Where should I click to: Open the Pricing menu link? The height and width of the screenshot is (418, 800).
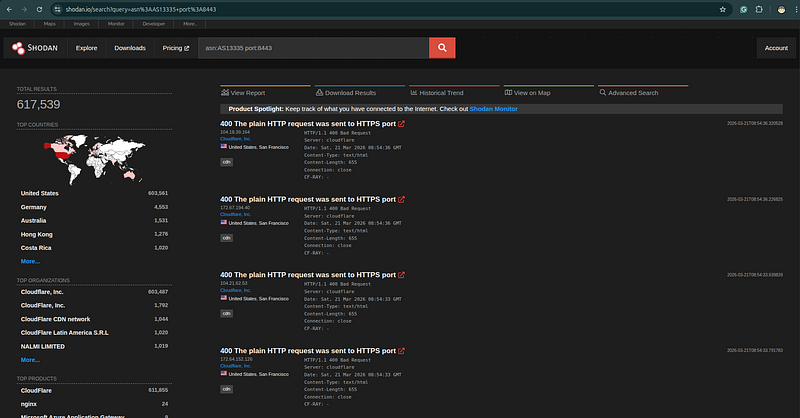176,48
